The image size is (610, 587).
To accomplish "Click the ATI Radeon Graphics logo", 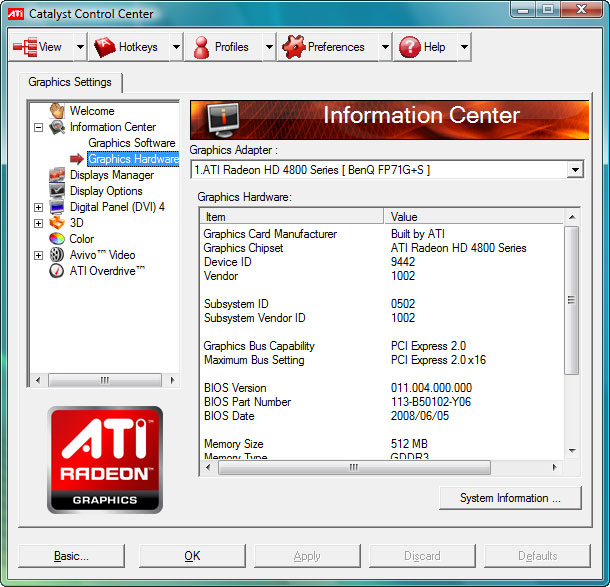I will [x=105, y=460].
